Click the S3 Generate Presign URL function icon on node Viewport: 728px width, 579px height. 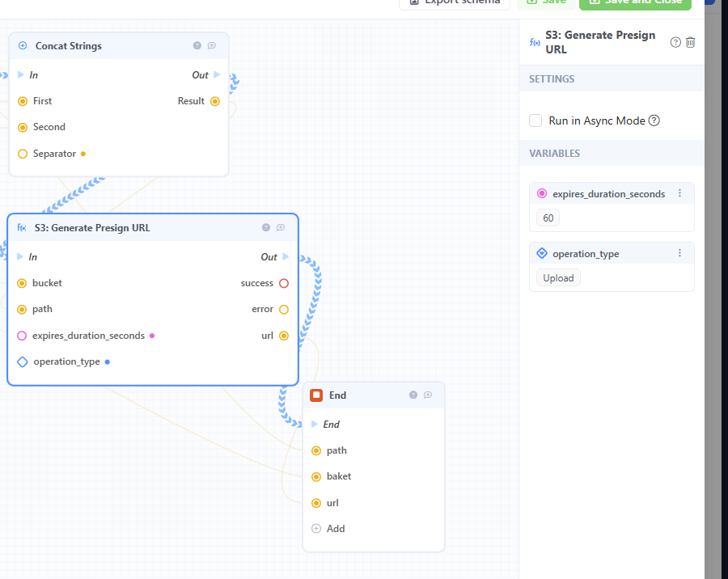click(x=21, y=227)
